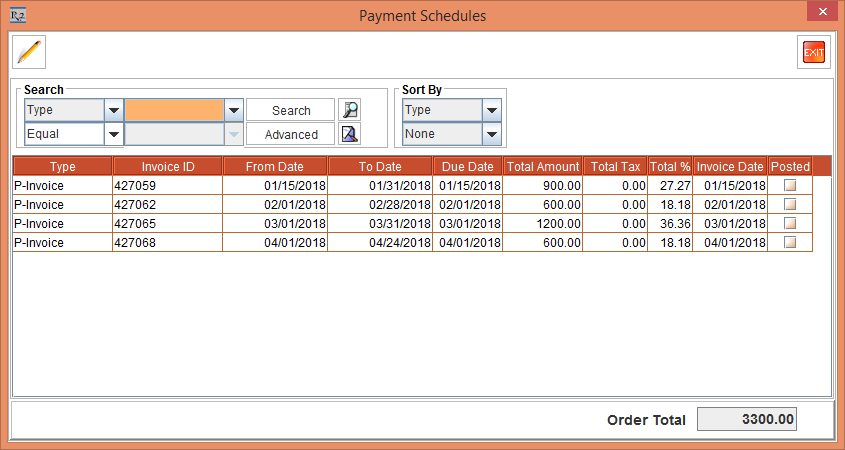The height and width of the screenshot is (450, 845).
Task: Open the Equal operator dropdown
Action: tap(113, 134)
